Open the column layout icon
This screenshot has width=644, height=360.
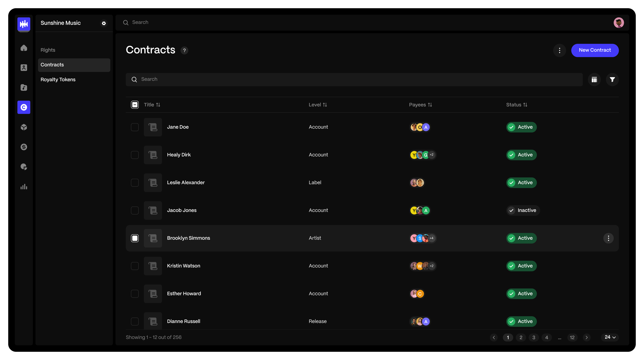(x=594, y=80)
